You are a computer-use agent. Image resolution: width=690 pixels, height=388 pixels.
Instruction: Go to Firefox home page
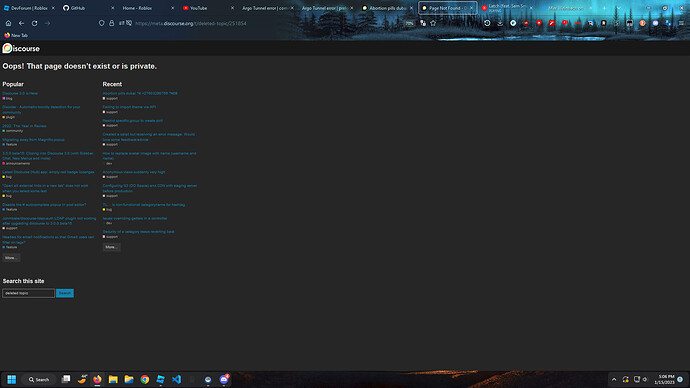(8, 23)
